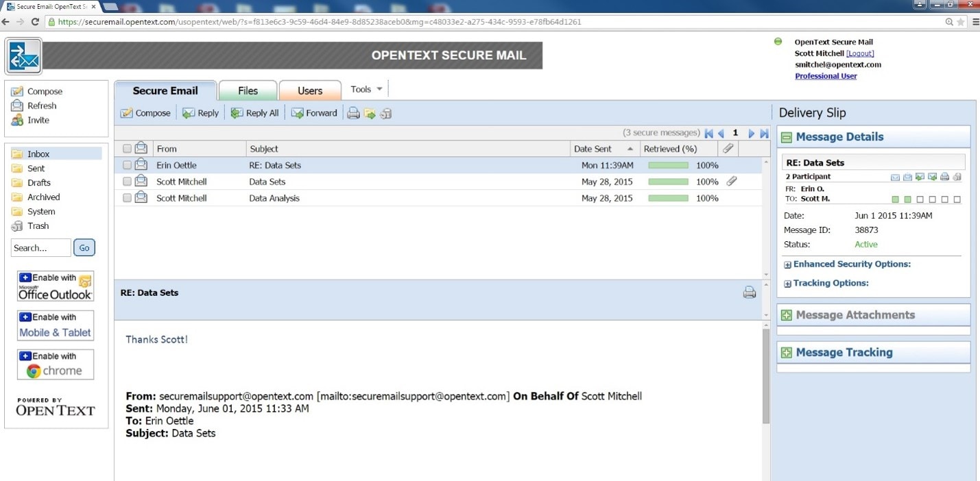The width and height of the screenshot is (980, 481).
Task: Sort by the Date Sent column arrow
Action: (x=630, y=149)
